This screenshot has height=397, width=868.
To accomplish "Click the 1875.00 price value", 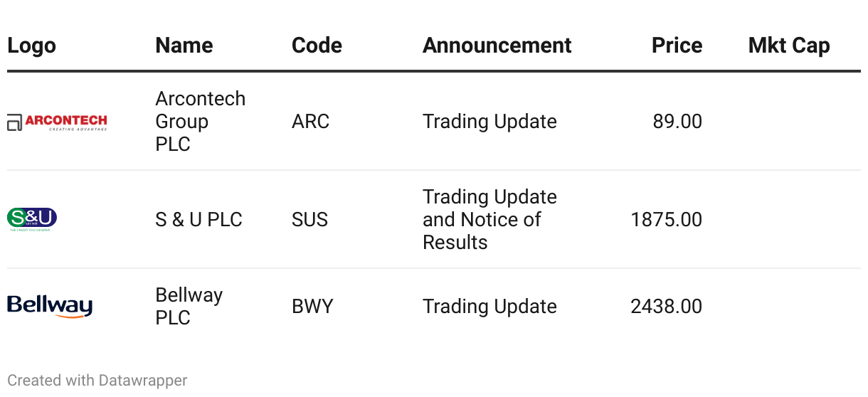I will pyautogui.click(x=666, y=219).
